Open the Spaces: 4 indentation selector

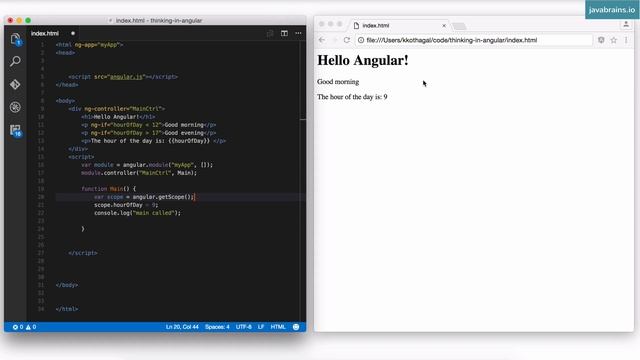point(217,327)
